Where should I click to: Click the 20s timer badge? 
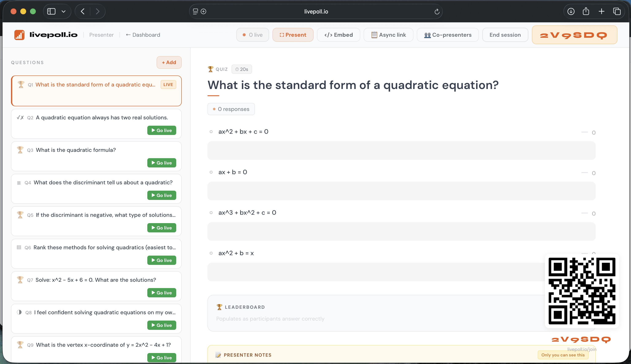click(x=242, y=69)
